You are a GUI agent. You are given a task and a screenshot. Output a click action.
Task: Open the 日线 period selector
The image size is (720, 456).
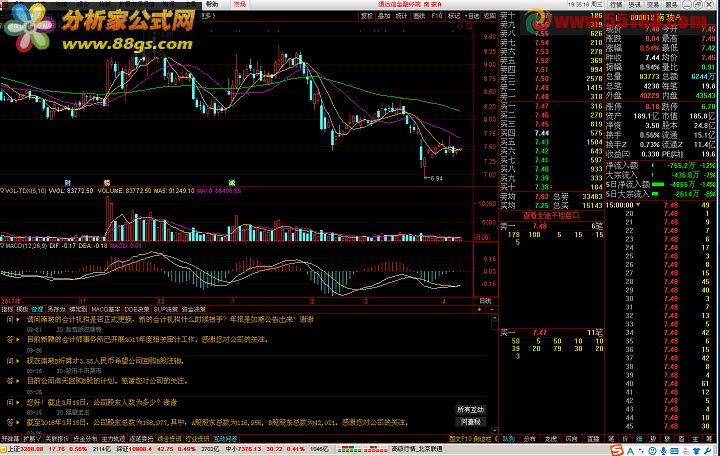click(485, 301)
